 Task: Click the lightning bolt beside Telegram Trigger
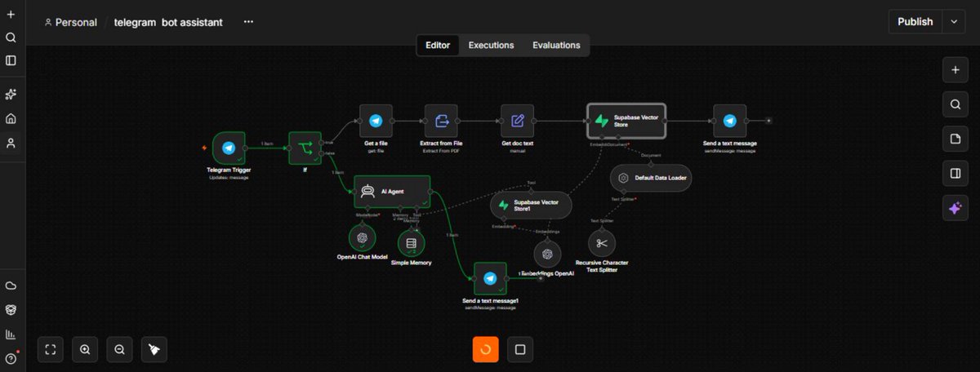(x=205, y=148)
